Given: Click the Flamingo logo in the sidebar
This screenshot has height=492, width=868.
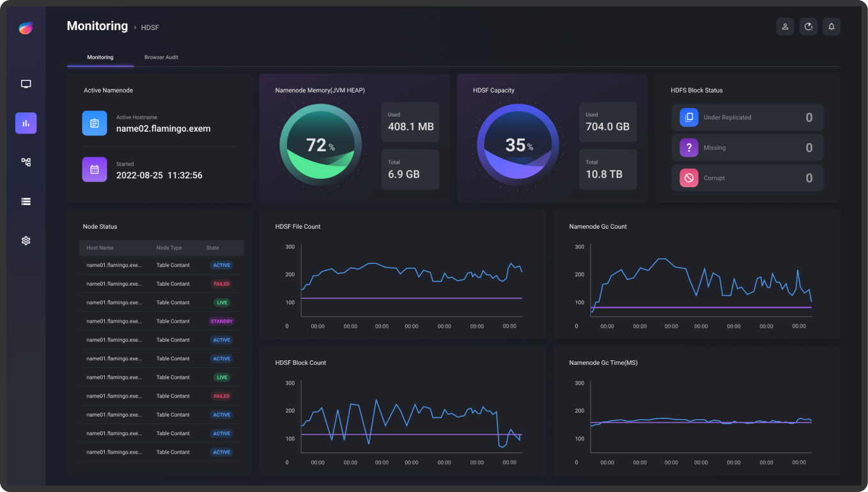Looking at the screenshot, I should (26, 28).
